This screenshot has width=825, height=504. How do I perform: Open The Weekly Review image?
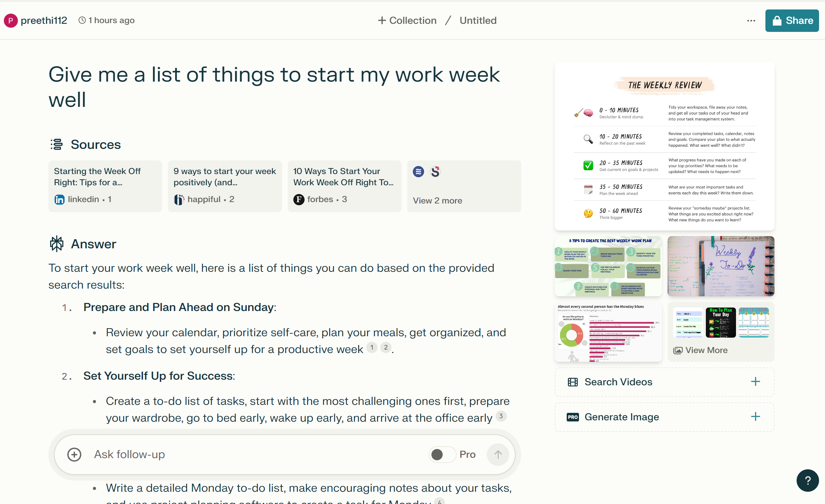tap(664, 147)
